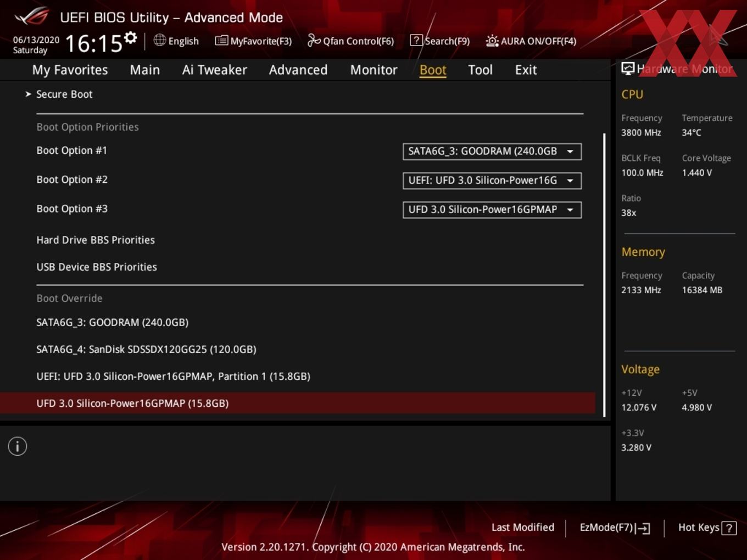Screen dimensions: 747x560
Task: Click the Last Modified button
Action: (523, 528)
